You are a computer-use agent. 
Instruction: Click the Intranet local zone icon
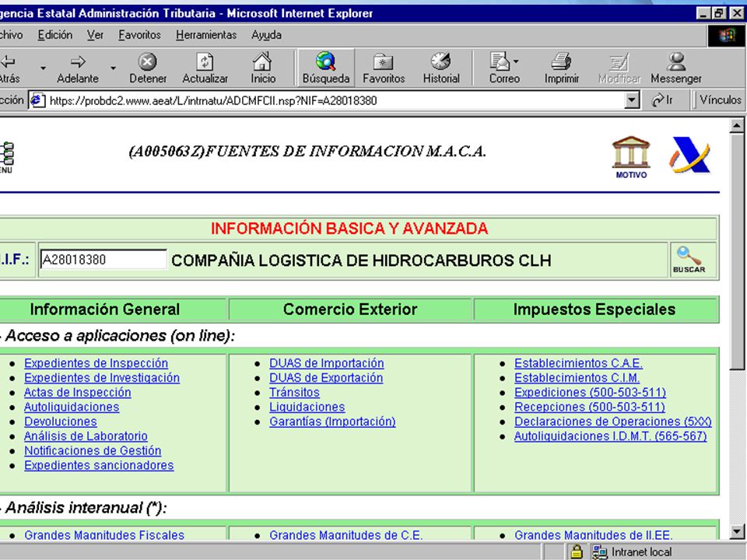tap(600, 552)
